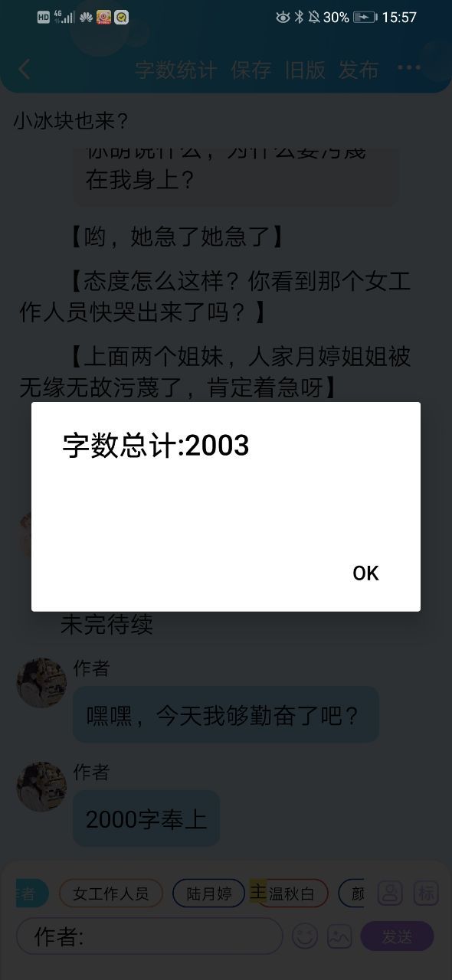452x980 pixels.
Task: Dismiss the word count dialog with OK
Action: (x=365, y=573)
